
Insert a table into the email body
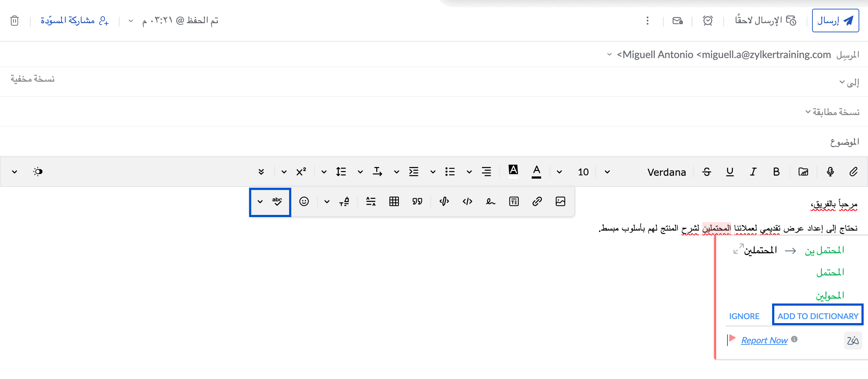(x=394, y=201)
